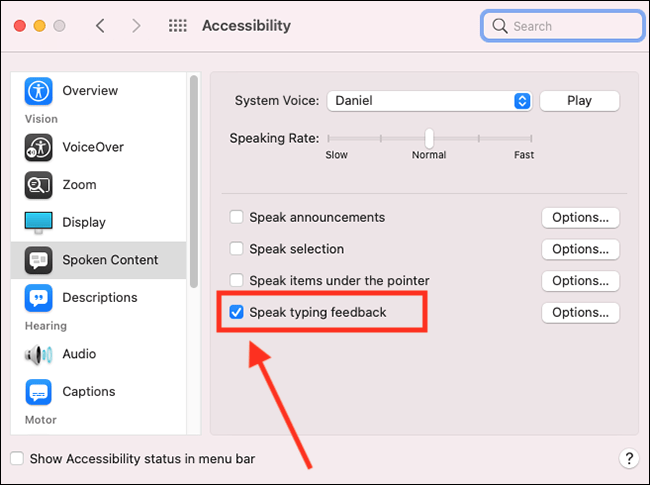Open the Zoom magnifier icon
Image resolution: width=650 pixels, height=485 pixels.
pos(38,185)
